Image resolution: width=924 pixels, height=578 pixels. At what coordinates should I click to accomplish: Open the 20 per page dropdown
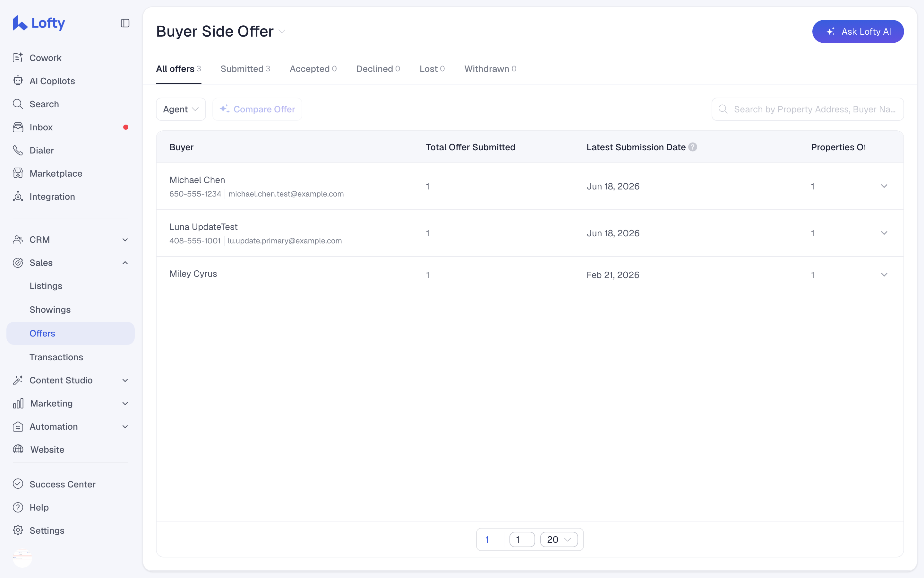click(559, 539)
